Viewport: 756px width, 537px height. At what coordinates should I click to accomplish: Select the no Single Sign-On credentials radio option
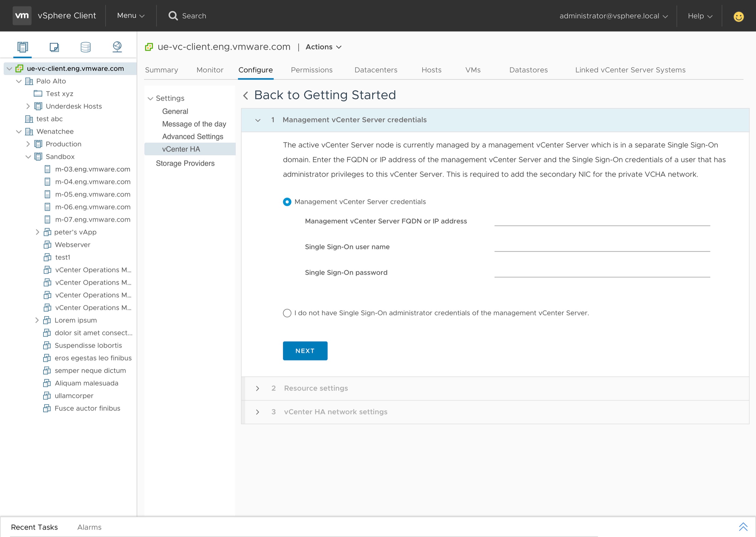287,313
